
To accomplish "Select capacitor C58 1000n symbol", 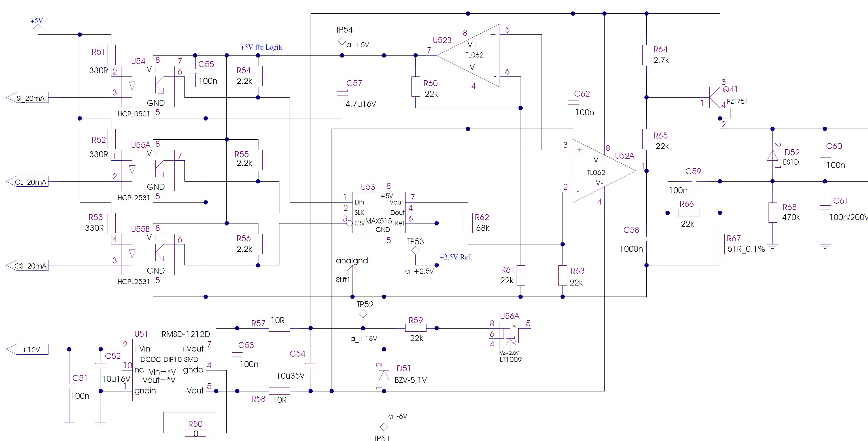I will [646, 239].
